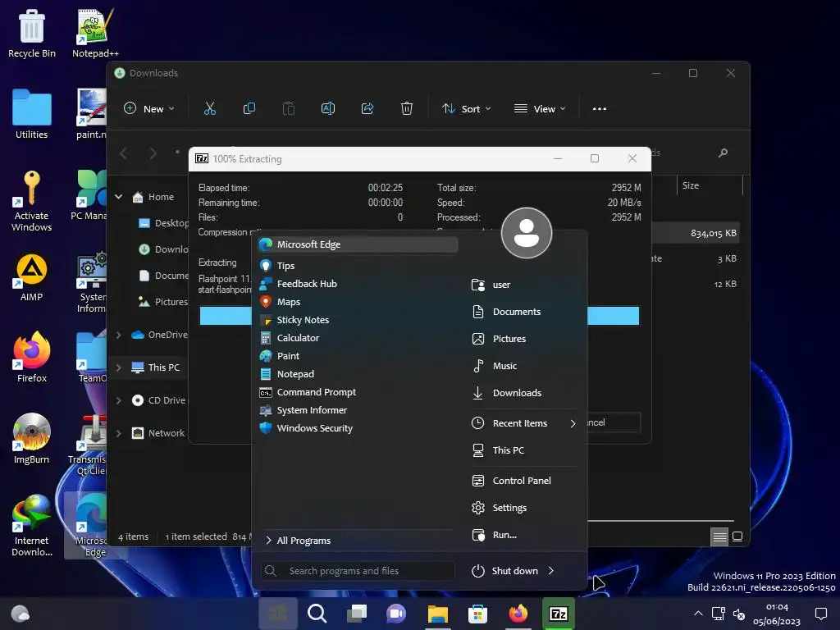Click the Shut down button
This screenshot has width=840, height=630.
pyautogui.click(x=504, y=571)
